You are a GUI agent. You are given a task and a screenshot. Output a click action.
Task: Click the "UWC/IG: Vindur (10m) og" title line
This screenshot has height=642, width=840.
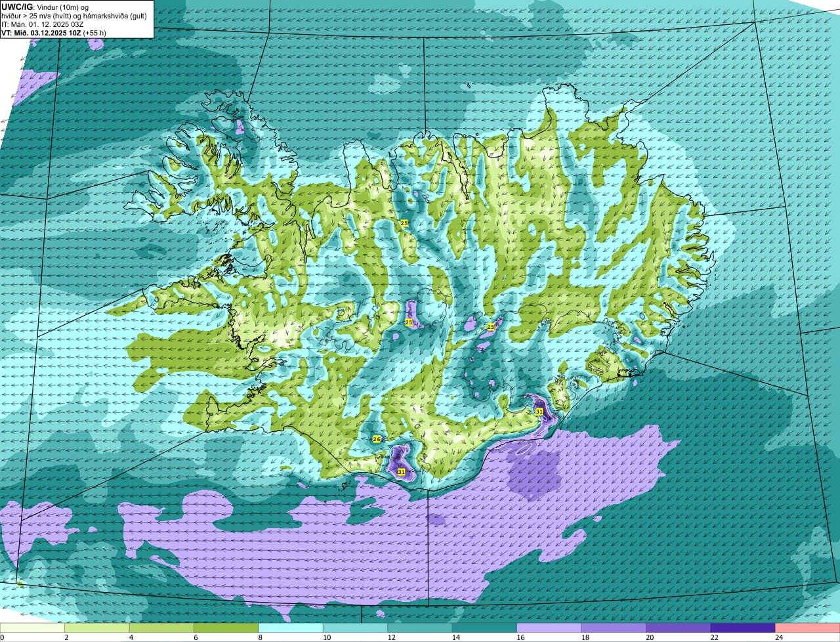(45, 7)
